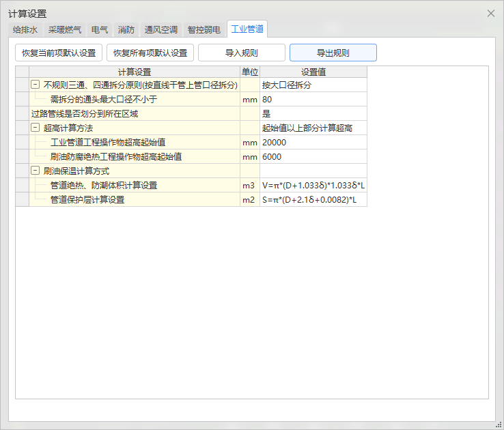The width and height of the screenshot is (504, 430).
Task: Go to the 消防 tab
Action: tap(126, 30)
